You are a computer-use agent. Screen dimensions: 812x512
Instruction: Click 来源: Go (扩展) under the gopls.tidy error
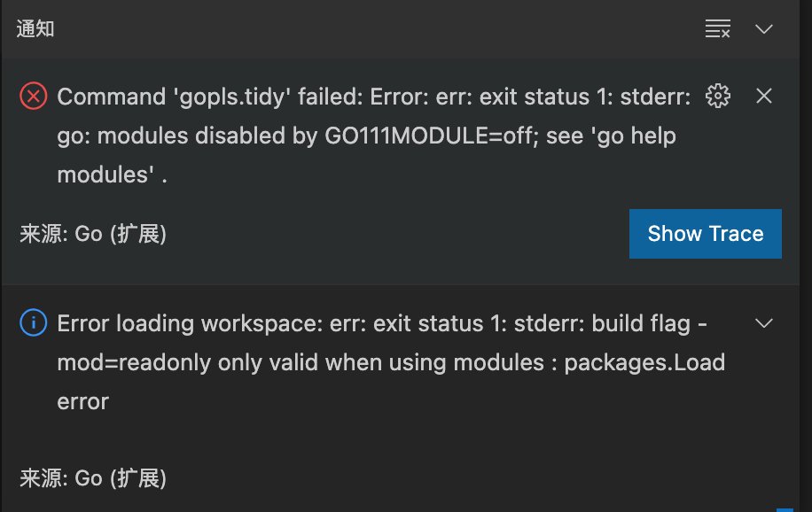93,234
